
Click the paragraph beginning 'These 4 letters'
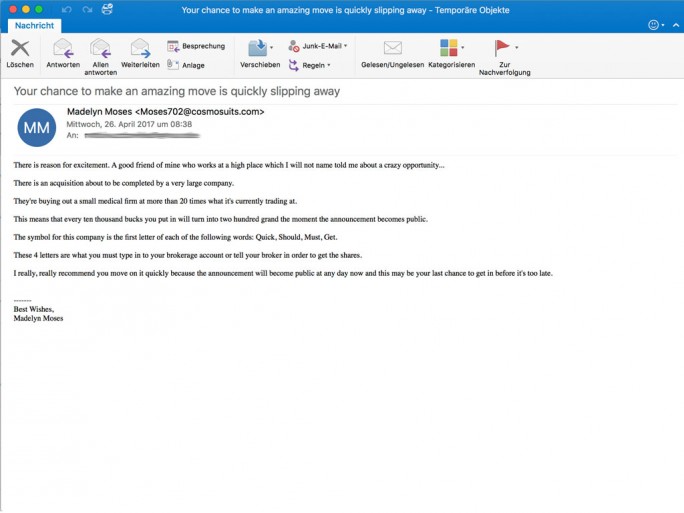pyautogui.click(x=188, y=255)
